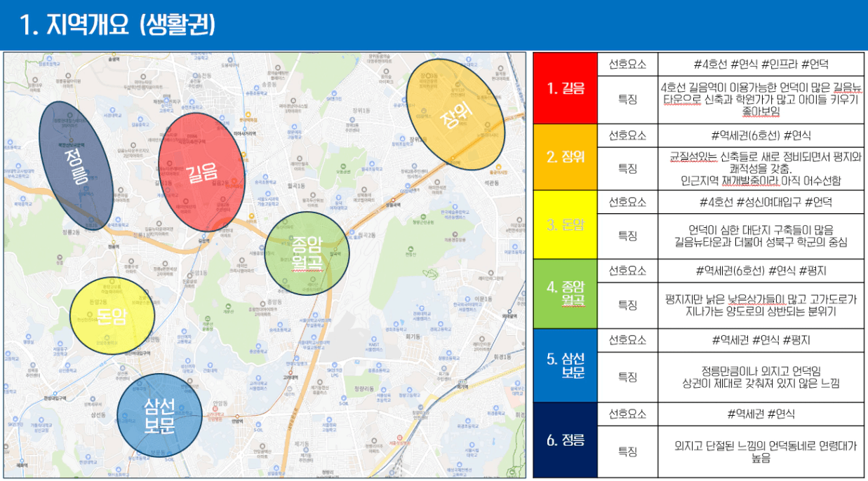This screenshot has height=481, width=868.
Task: Click the 정릉 특징 description text
Action: coord(761,452)
